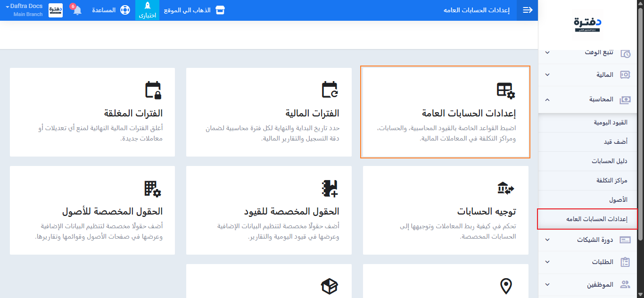This screenshot has width=644, height=298.
Task: Click the notification bell icon
Action: coord(77,10)
